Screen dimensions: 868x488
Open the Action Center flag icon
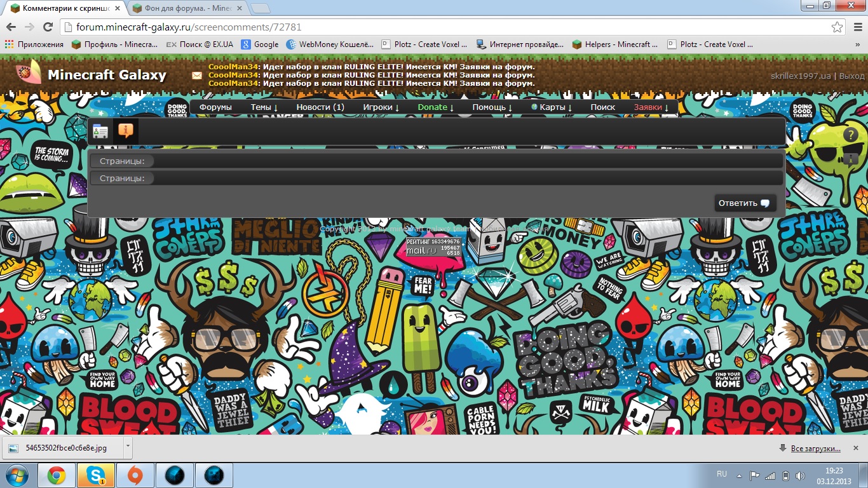755,475
